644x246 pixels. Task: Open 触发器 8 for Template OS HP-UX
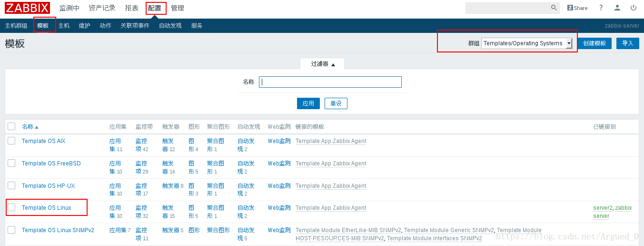pyautogui.click(x=173, y=186)
